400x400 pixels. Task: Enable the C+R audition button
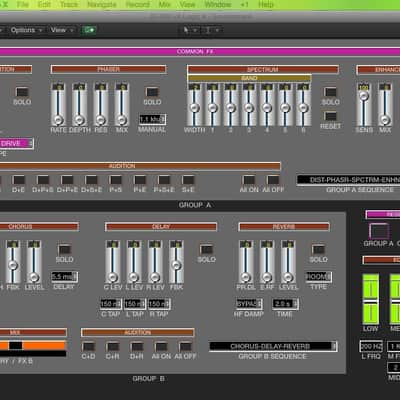pos(113,347)
